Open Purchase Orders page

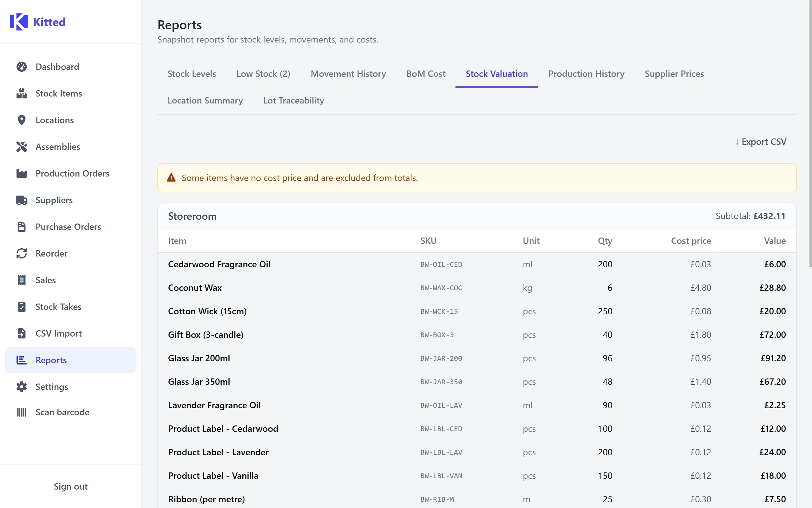(71, 227)
